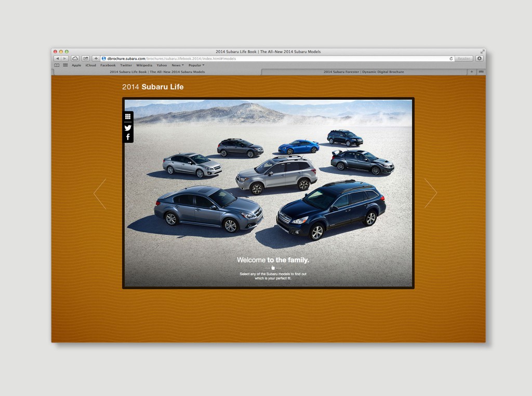Image resolution: width=532 pixels, height=396 pixels.
Task: Select the blue BRZ coupe
Action: coord(299,147)
